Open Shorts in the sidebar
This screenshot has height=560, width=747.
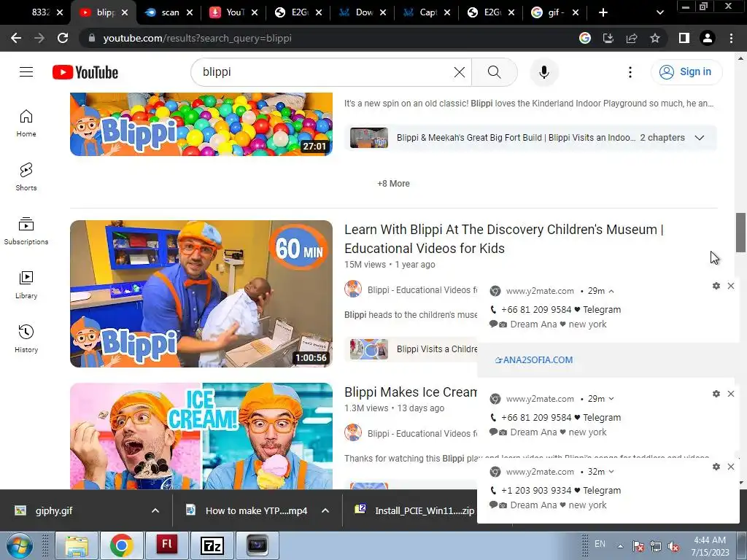[26, 176]
